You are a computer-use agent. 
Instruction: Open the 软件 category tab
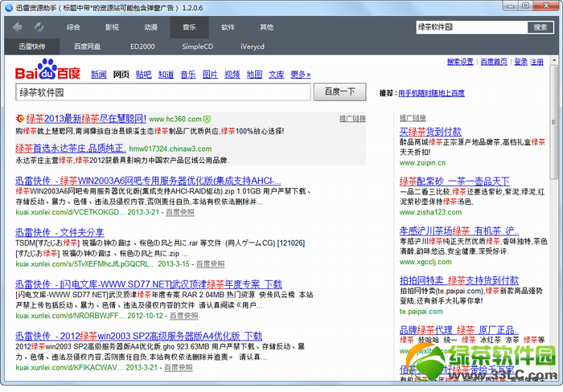pos(228,27)
